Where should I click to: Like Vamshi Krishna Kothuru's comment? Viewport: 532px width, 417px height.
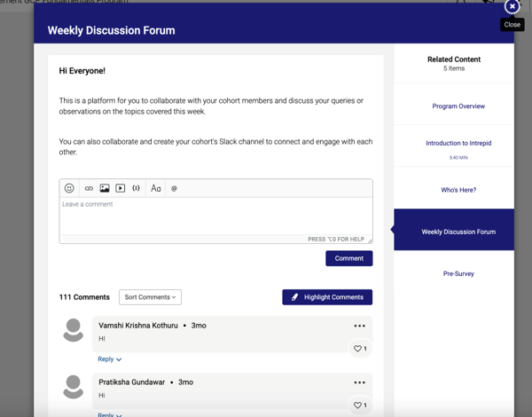(359, 349)
